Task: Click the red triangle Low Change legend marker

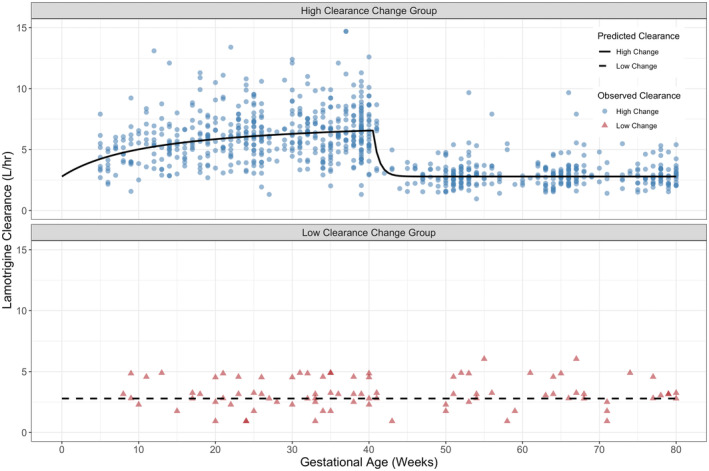Action: (602, 128)
